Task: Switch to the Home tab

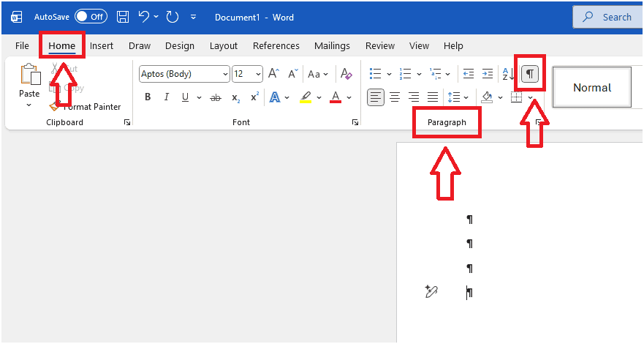Action: pos(62,45)
